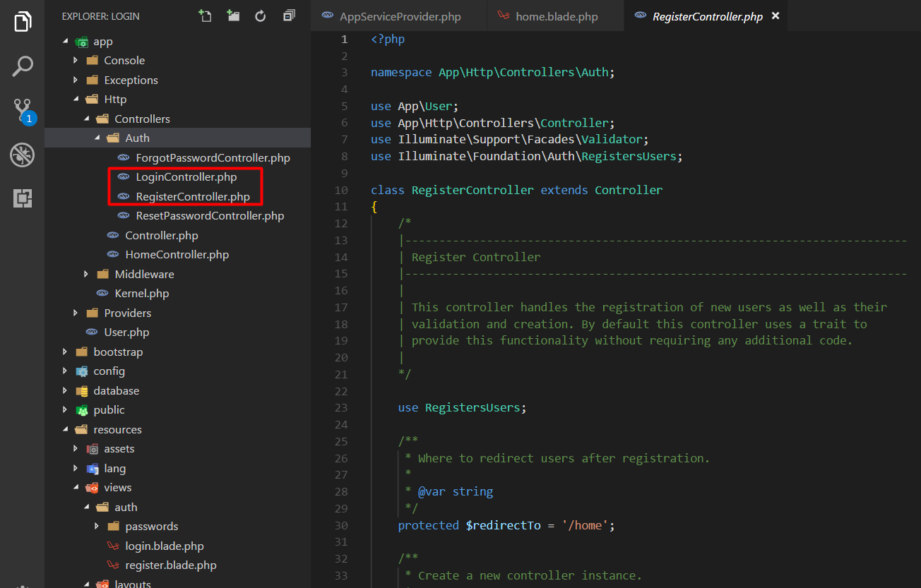921x588 pixels.
Task: Click PHP icon on AppServiceProvider.php tab
Action: pos(328,16)
